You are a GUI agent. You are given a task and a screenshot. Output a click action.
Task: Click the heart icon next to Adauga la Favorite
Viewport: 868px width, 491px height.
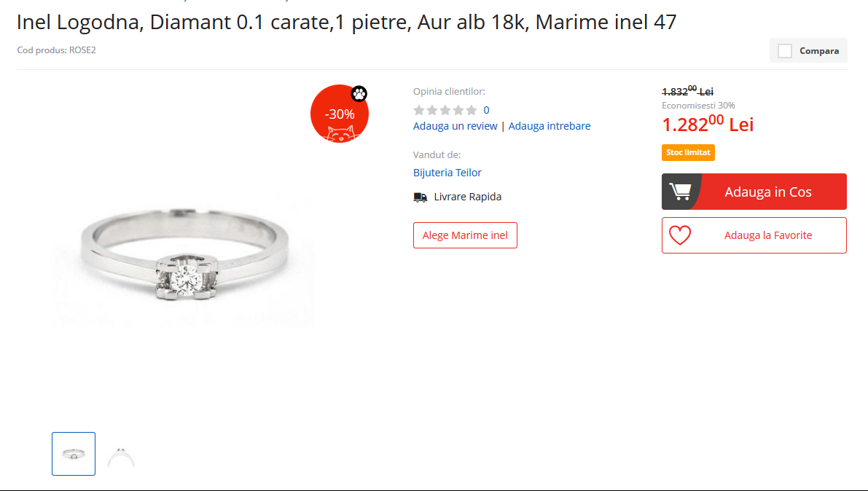(x=680, y=235)
